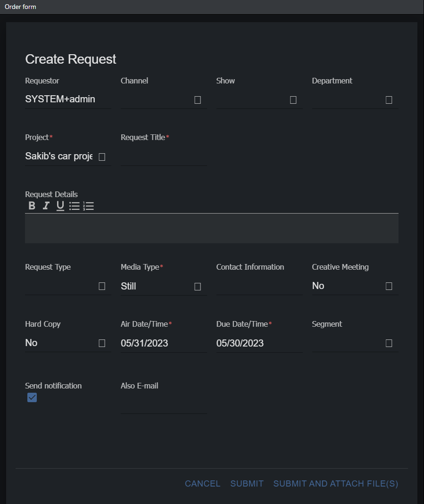Toggle Italic formatting in Request Details
This screenshot has width=424, height=504.
(x=46, y=206)
